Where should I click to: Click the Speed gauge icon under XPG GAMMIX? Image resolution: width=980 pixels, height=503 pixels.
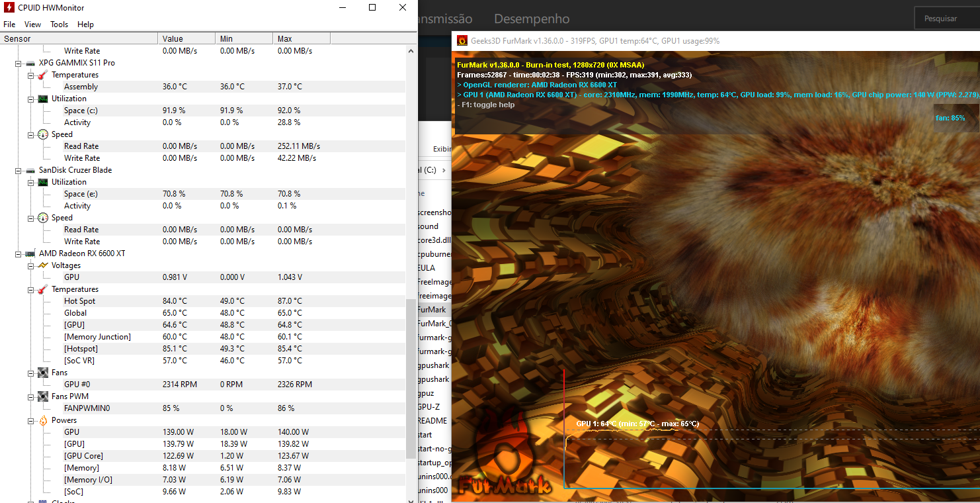(x=43, y=134)
